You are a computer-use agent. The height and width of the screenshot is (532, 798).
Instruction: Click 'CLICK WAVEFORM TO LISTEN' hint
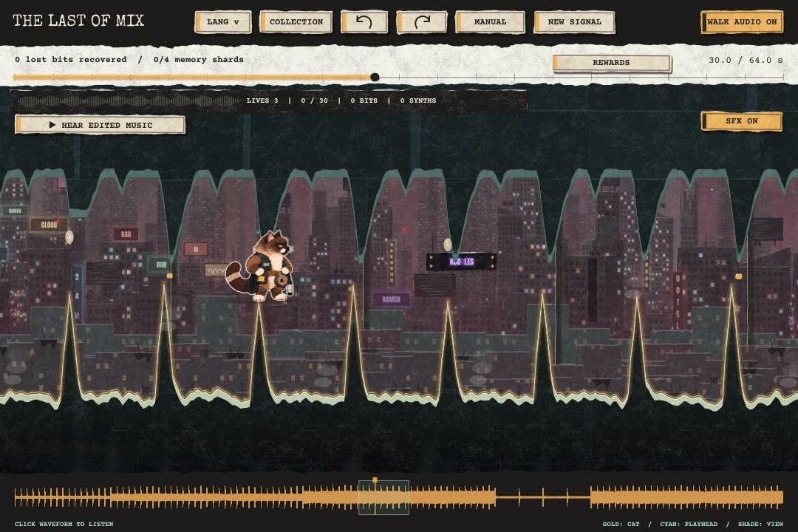64,524
